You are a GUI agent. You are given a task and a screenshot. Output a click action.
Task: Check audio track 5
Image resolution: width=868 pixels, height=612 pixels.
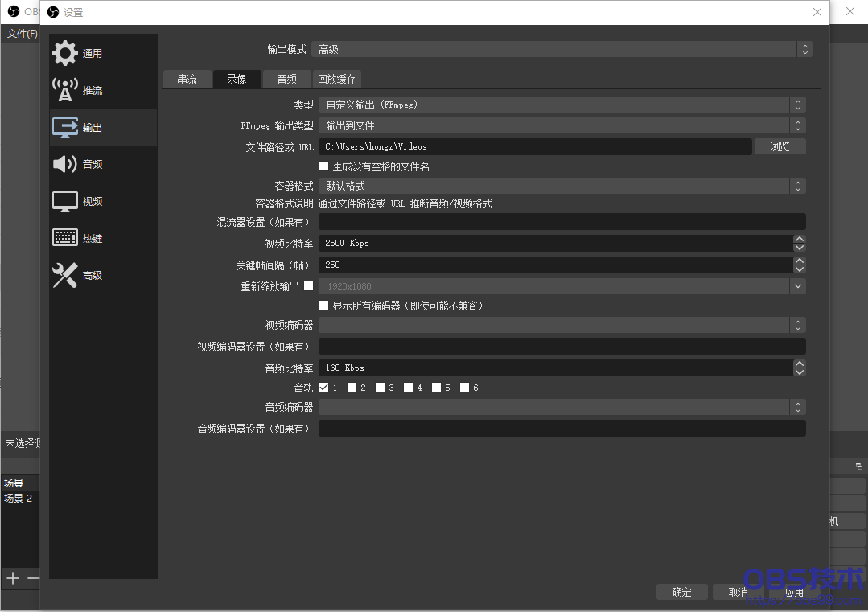click(x=436, y=388)
